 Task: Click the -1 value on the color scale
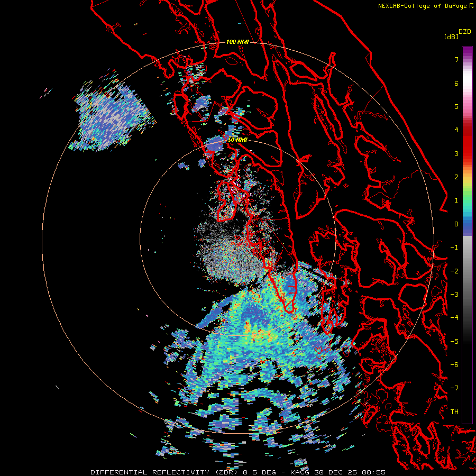click(454, 248)
